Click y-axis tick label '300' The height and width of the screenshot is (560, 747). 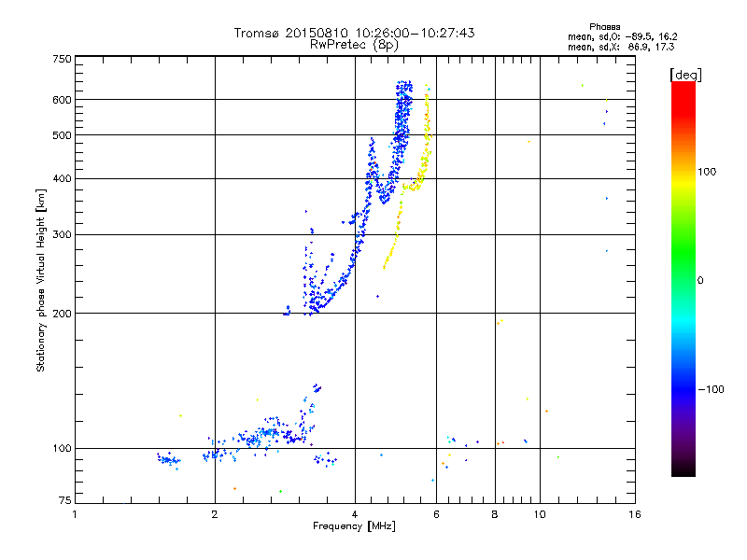point(62,235)
